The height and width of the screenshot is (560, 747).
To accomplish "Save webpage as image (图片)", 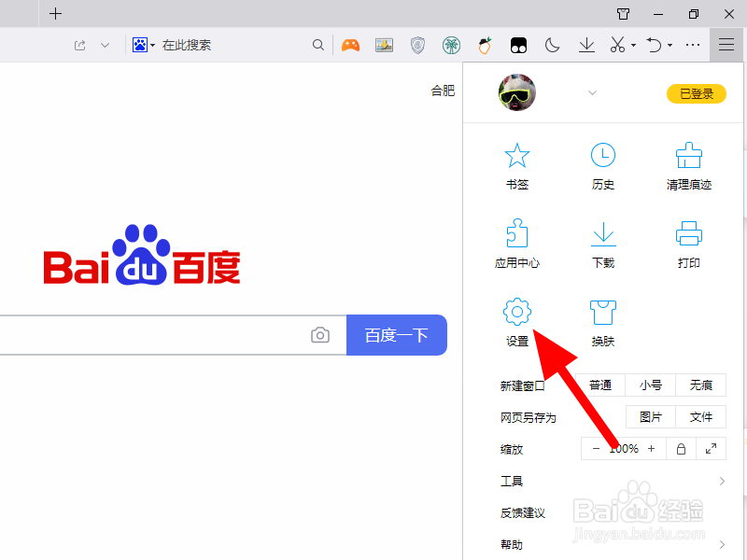I will tap(650, 417).
